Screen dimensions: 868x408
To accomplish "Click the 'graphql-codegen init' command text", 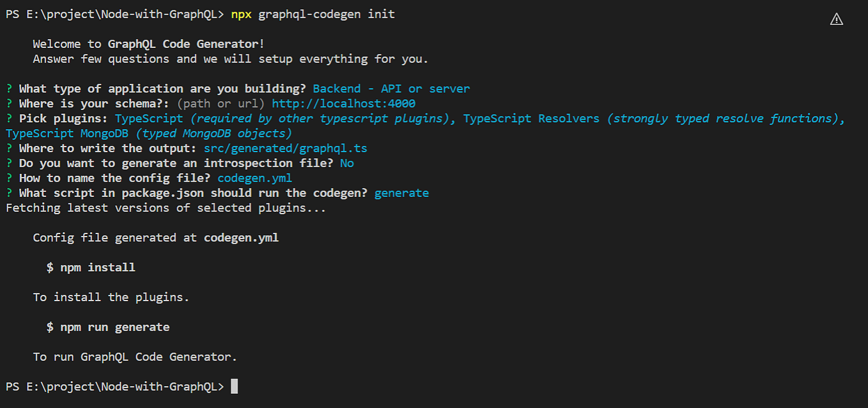I will 327,14.
